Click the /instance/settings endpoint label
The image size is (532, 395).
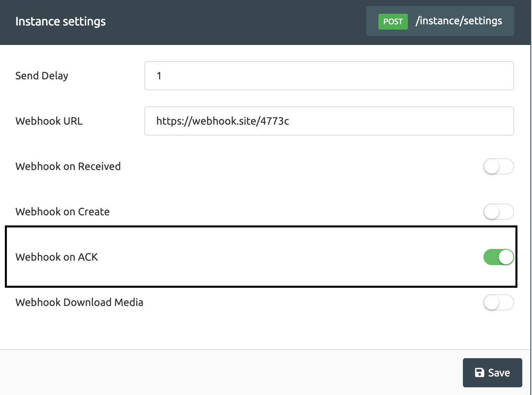click(x=459, y=21)
